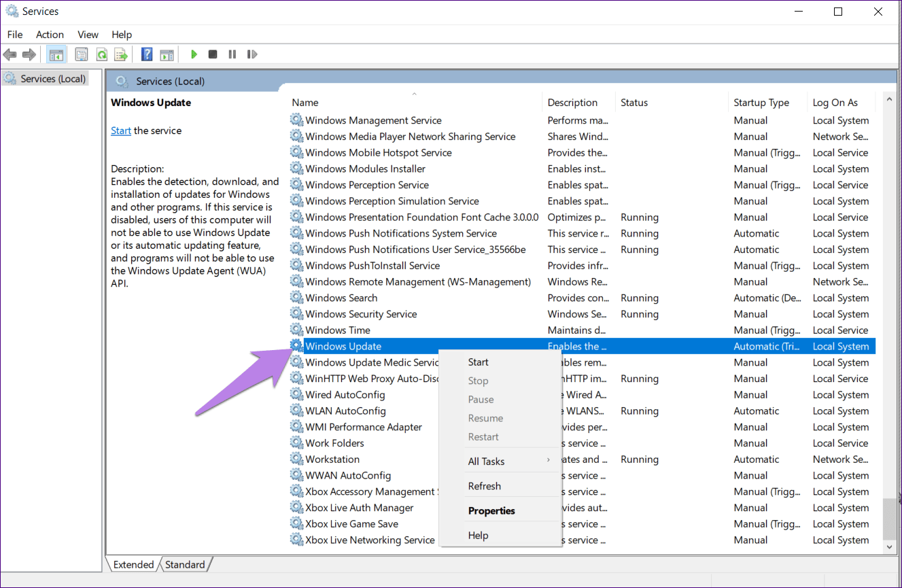This screenshot has height=588, width=902.
Task: Expand All Tasks submenu in context menu
Action: click(x=500, y=461)
